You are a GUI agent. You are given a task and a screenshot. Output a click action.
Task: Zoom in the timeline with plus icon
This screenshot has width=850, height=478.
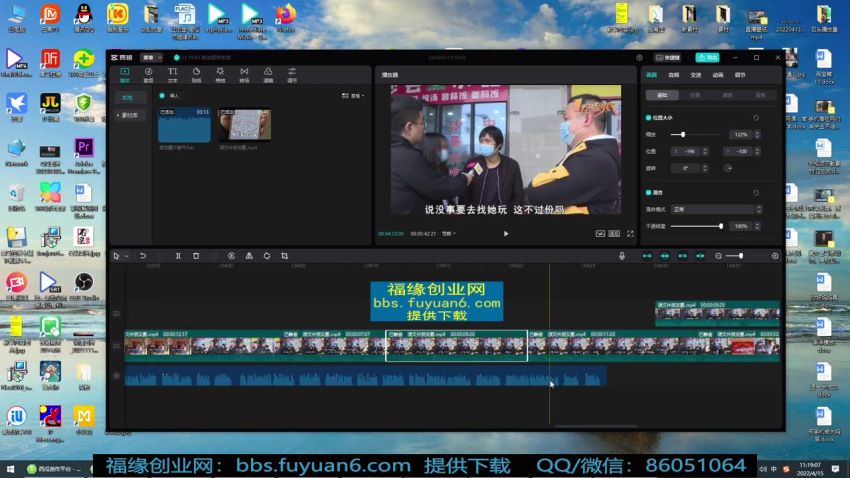pyautogui.click(x=775, y=256)
